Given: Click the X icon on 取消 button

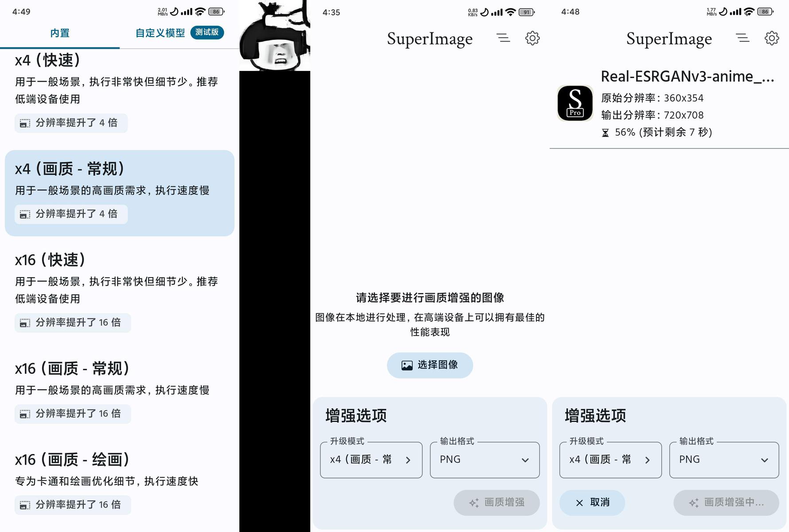Looking at the screenshot, I should click(x=579, y=503).
